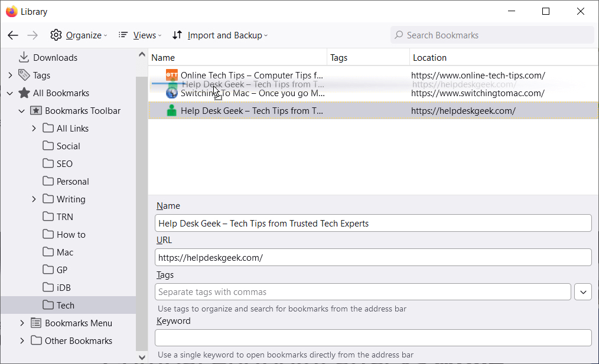Sort by the Location column header
The width and height of the screenshot is (599, 364).
502,57
